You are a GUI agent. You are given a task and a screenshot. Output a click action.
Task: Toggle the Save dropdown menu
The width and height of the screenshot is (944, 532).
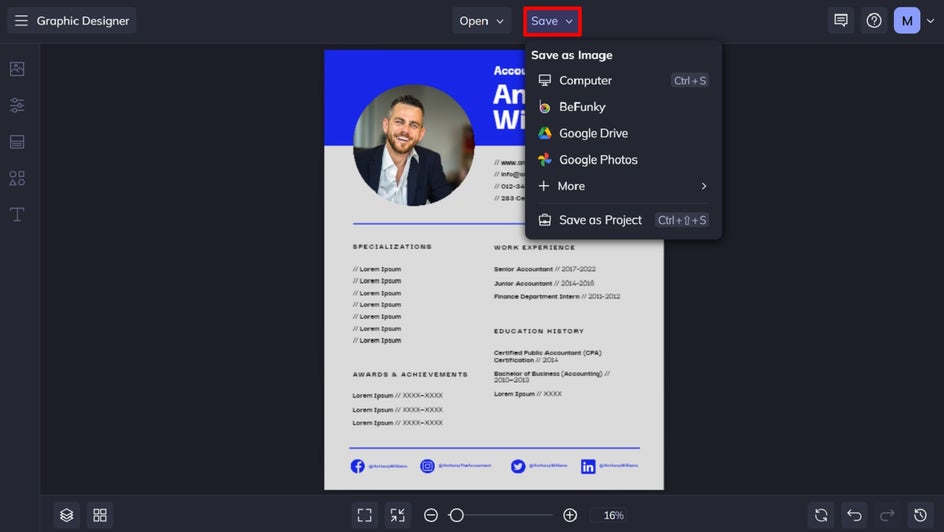(552, 21)
